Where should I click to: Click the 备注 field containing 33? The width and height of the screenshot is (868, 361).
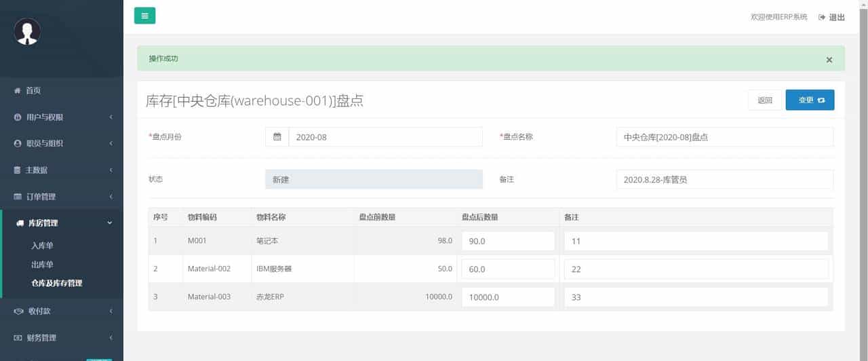[696, 297]
